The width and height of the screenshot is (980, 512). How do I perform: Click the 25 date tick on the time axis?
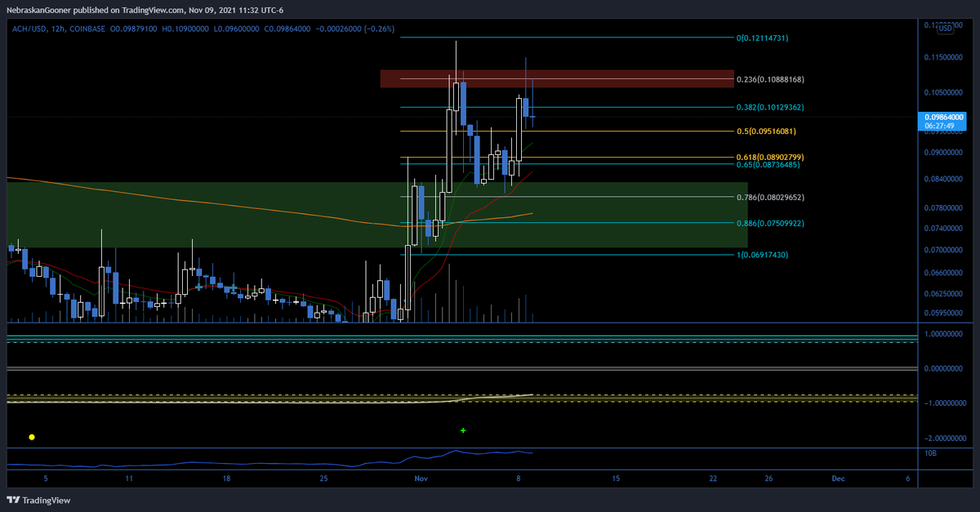[323, 478]
